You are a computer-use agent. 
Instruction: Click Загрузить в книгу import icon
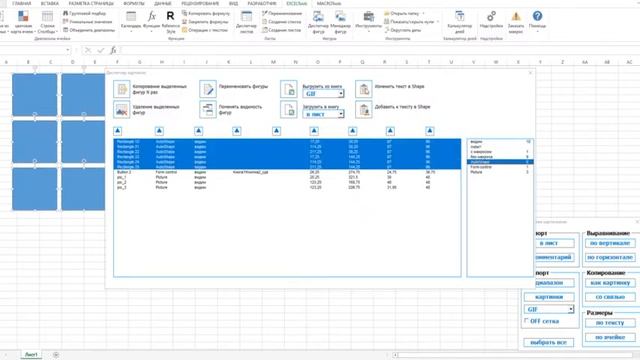pos(289,110)
